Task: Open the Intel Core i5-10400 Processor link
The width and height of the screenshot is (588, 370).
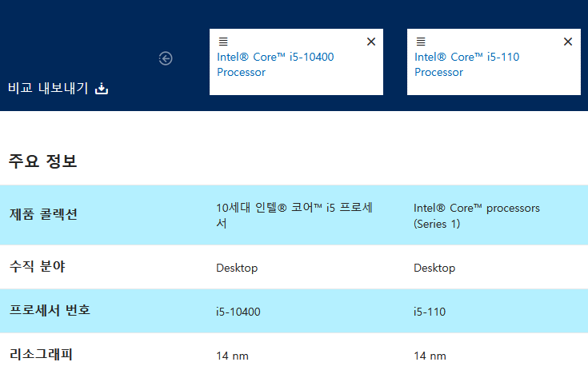Action: point(275,65)
